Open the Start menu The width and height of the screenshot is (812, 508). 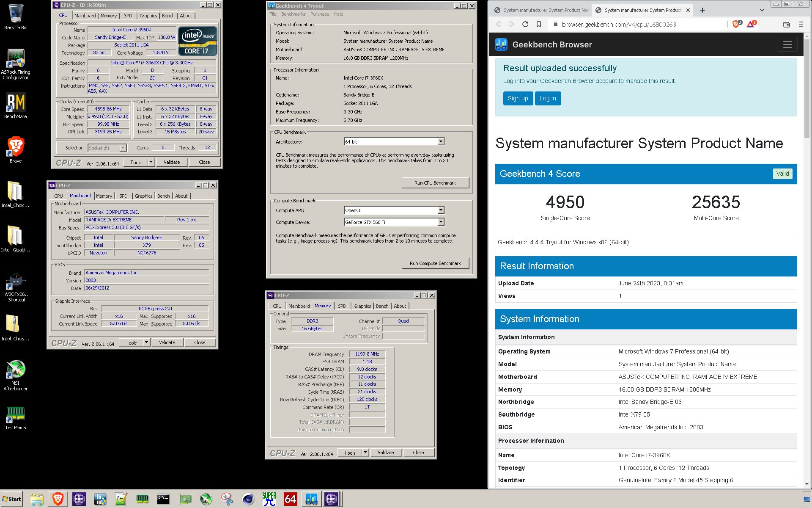tap(11, 499)
